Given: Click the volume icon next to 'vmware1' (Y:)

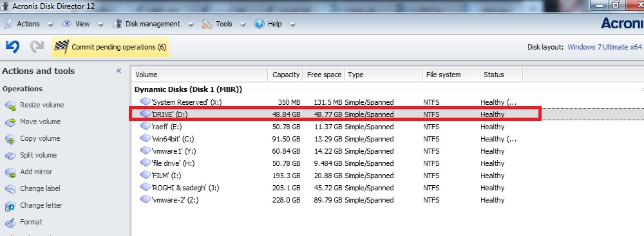Looking at the screenshot, I should tap(146, 150).
